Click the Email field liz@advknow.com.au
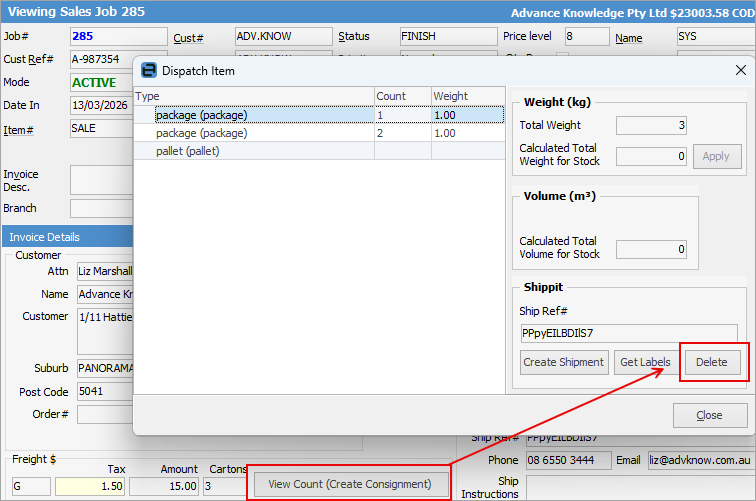The height and width of the screenshot is (501, 756). coord(701,460)
